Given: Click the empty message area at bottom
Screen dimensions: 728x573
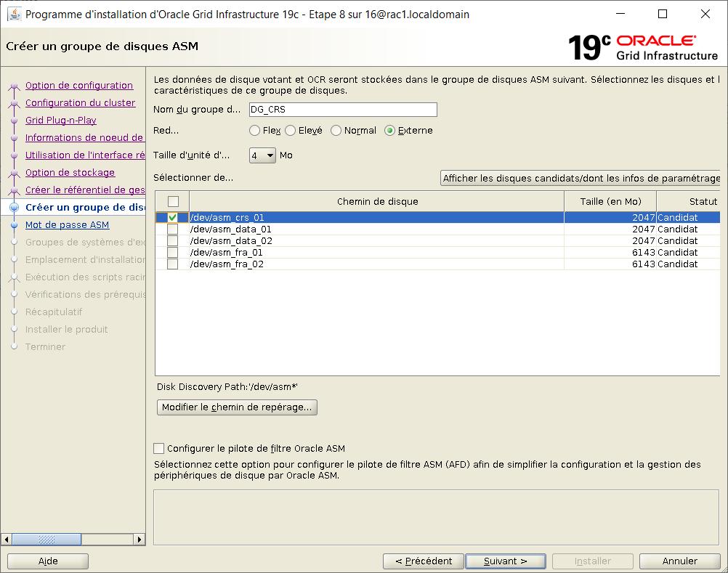Looking at the screenshot, I should tap(436, 517).
